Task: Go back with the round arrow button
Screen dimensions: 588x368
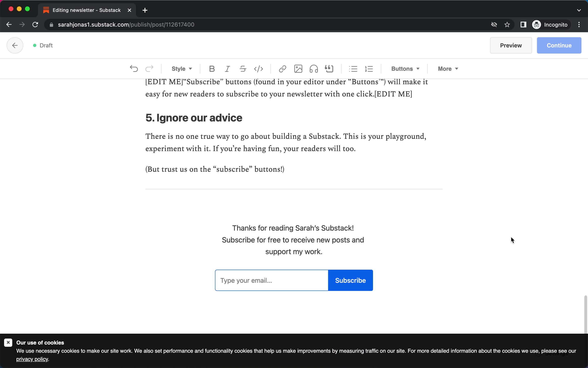Action: click(x=15, y=46)
